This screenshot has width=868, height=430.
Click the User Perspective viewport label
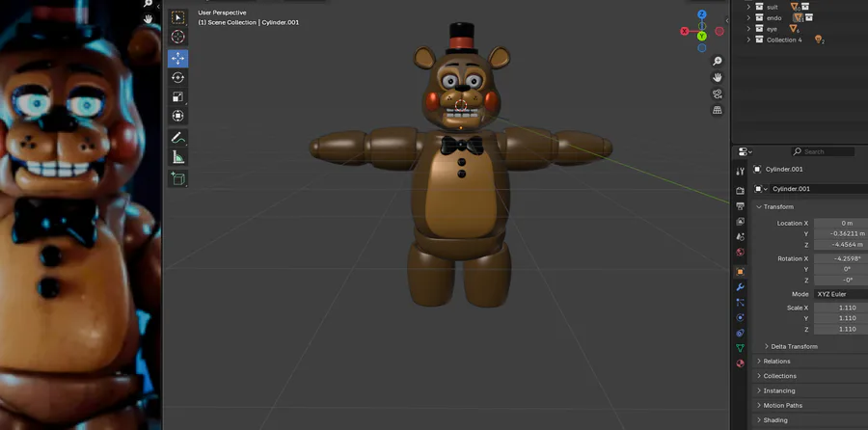point(222,13)
